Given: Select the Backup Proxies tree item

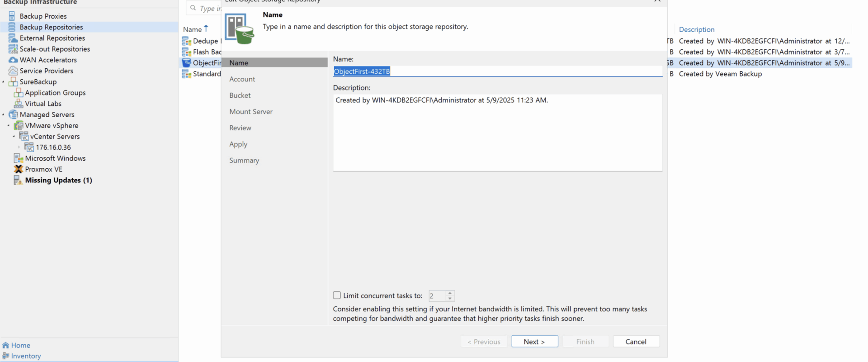Looking at the screenshot, I should click(43, 16).
